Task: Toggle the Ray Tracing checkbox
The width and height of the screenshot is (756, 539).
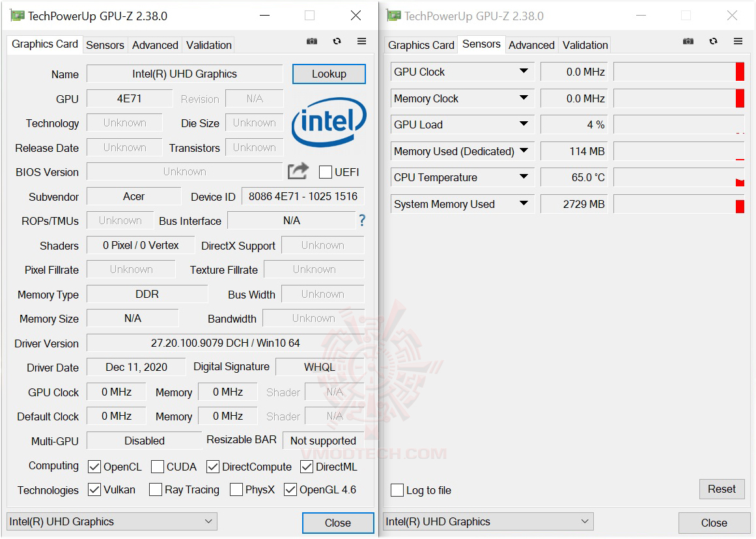Action: (x=155, y=489)
